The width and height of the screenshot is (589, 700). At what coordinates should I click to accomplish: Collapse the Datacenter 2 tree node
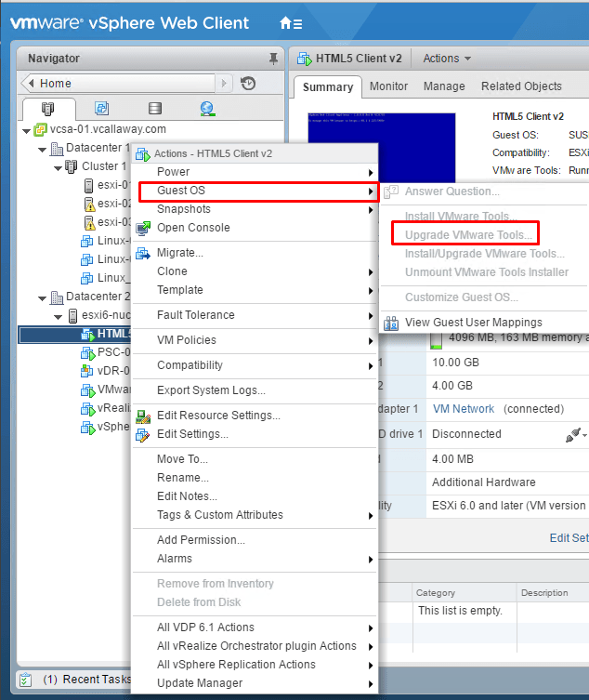43,298
